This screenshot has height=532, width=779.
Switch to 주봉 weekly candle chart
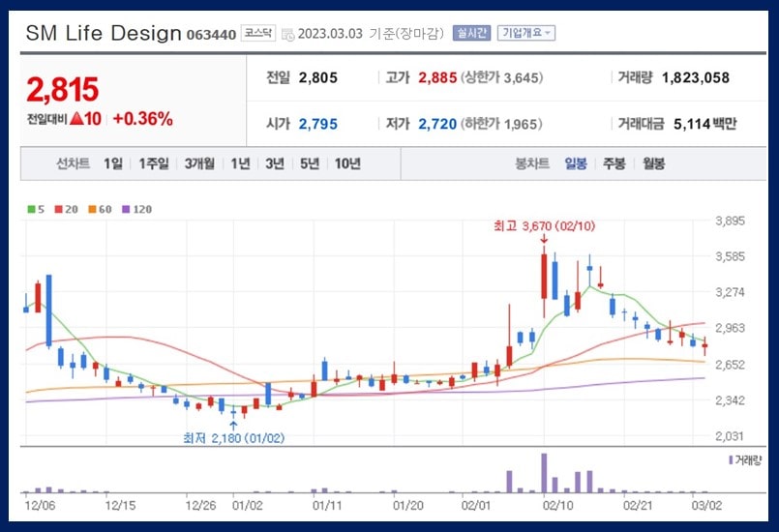(x=614, y=163)
